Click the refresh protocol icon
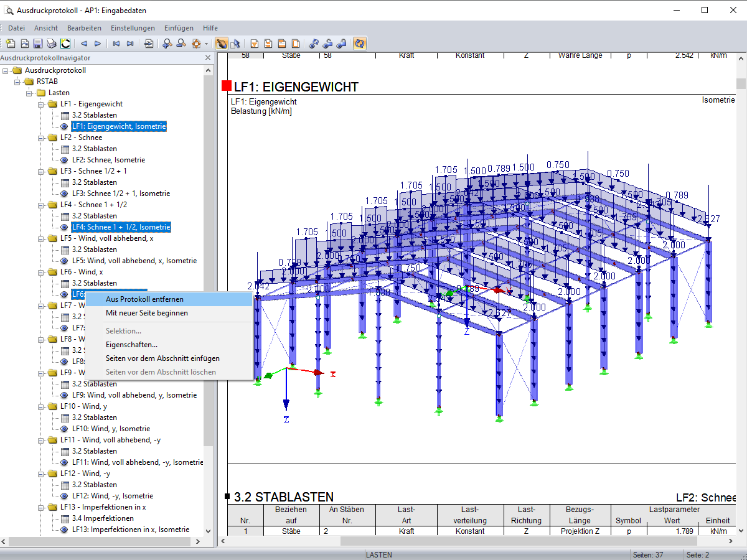The image size is (747, 560). coord(359,44)
